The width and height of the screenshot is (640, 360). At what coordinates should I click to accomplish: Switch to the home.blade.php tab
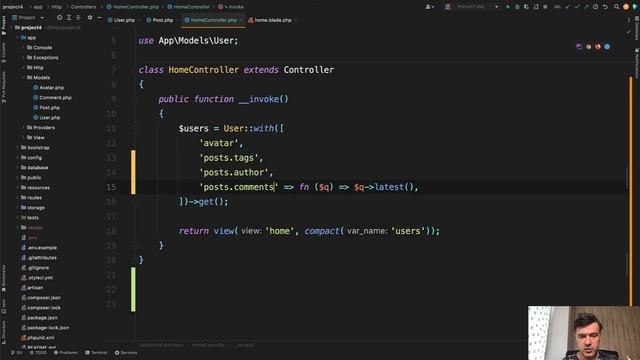(x=270, y=20)
